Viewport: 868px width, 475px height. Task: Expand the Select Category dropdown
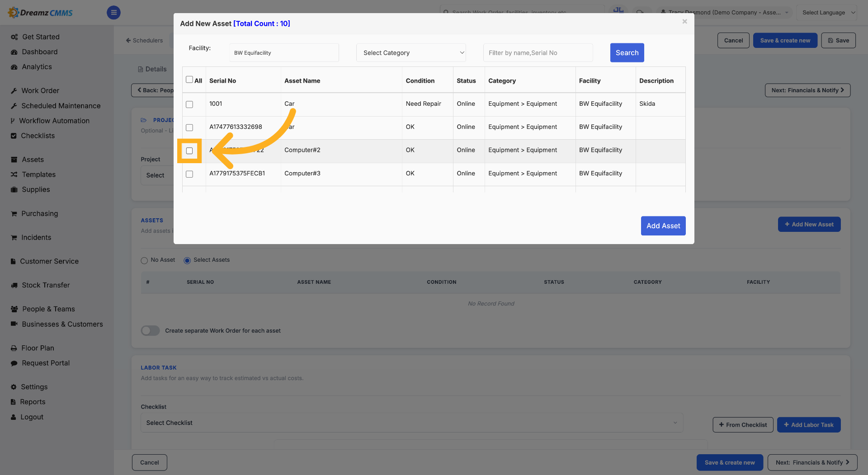point(411,53)
